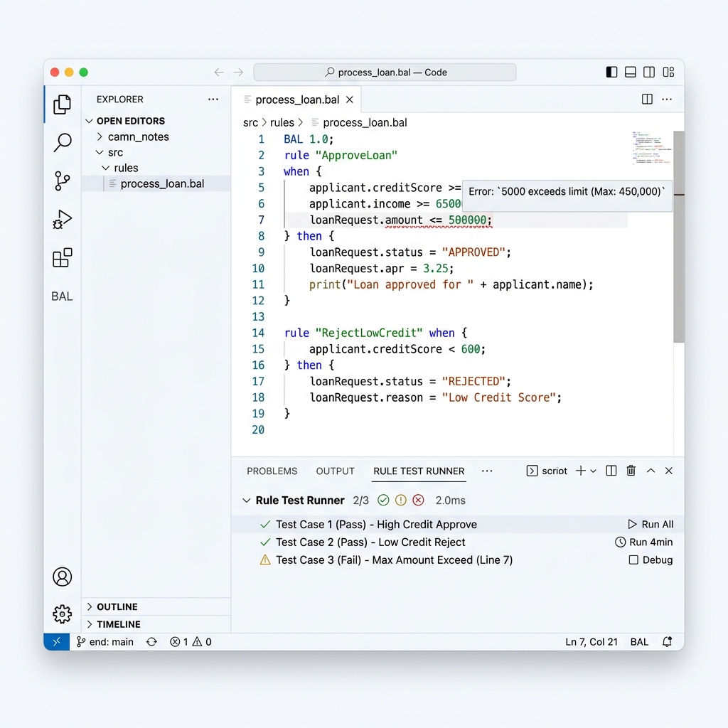
Task: Click the remote window indicator in status bar
Action: [x=57, y=642]
